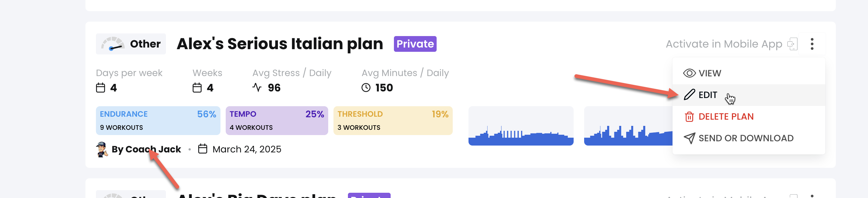Open the second blue workout chart thumbnail
868x198 pixels.
[628, 126]
